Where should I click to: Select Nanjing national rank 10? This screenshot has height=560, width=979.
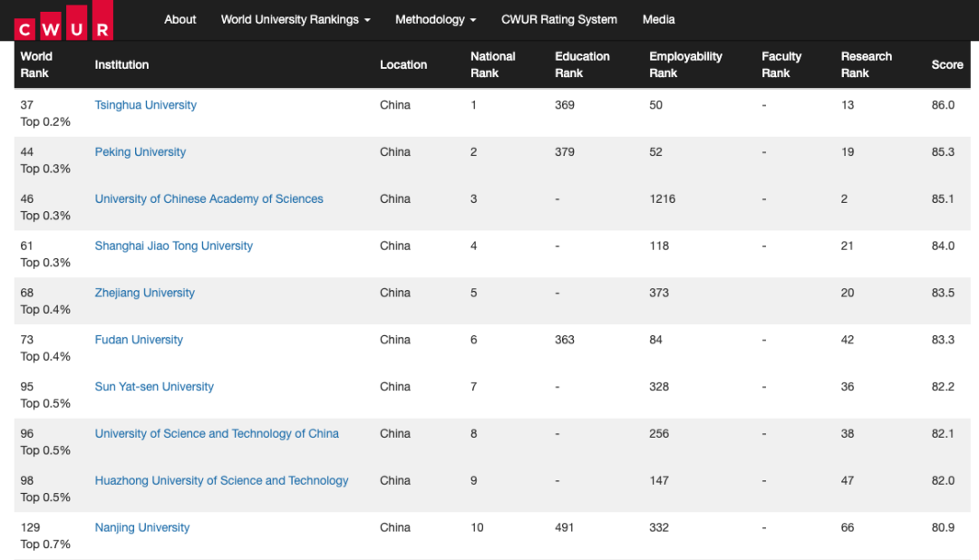[x=477, y=527]
